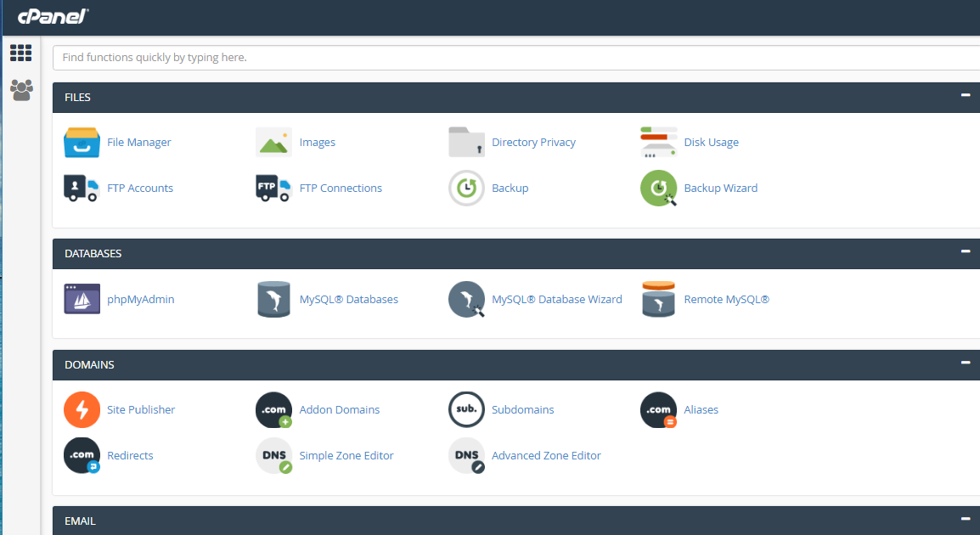Screen dimensions: 980x535
Task: Open the User Manager people icon
Action: pyautogui.click(x=21, y=91)
